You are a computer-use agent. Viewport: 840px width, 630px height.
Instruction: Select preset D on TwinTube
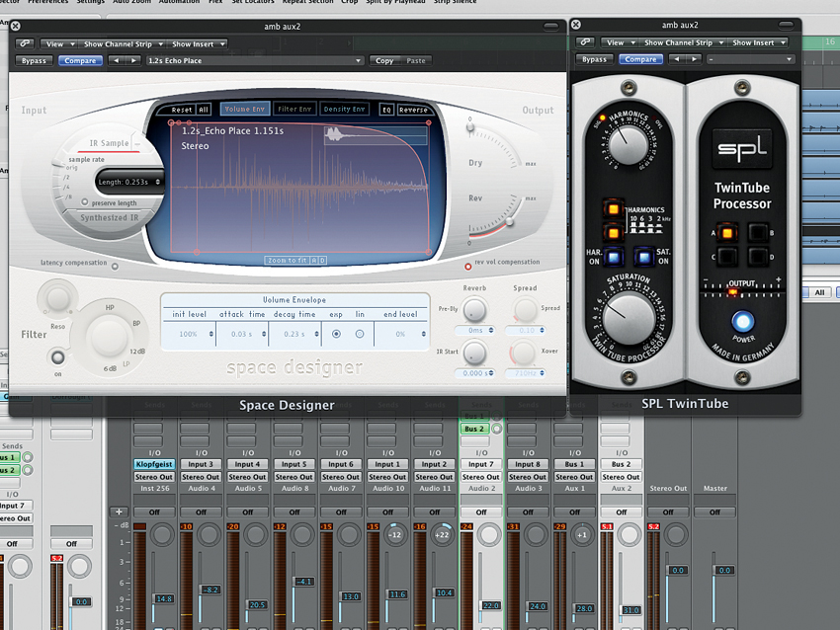point(758,257)
